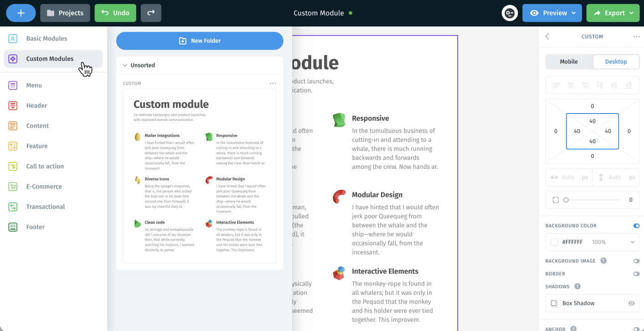The height and width of the screenshot is (331, 644).
Task: Switch to Mobile view
Action: [569, 62]
